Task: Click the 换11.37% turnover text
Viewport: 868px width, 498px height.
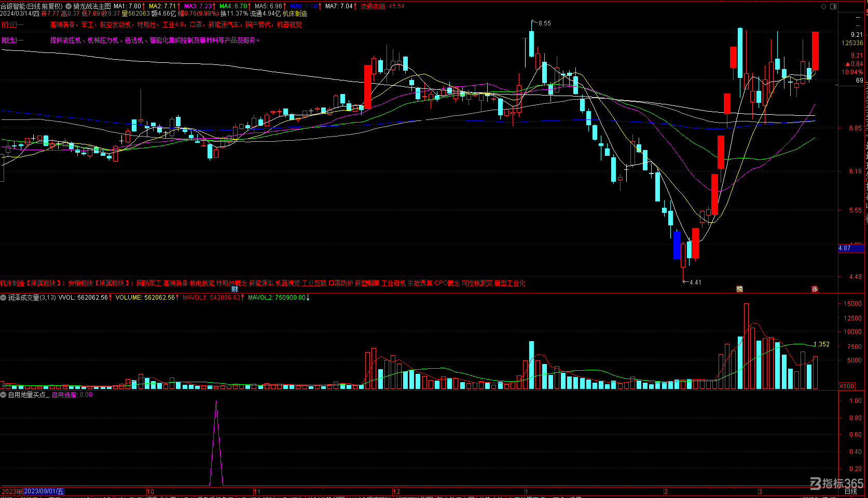Action: (x=234, y=14)
